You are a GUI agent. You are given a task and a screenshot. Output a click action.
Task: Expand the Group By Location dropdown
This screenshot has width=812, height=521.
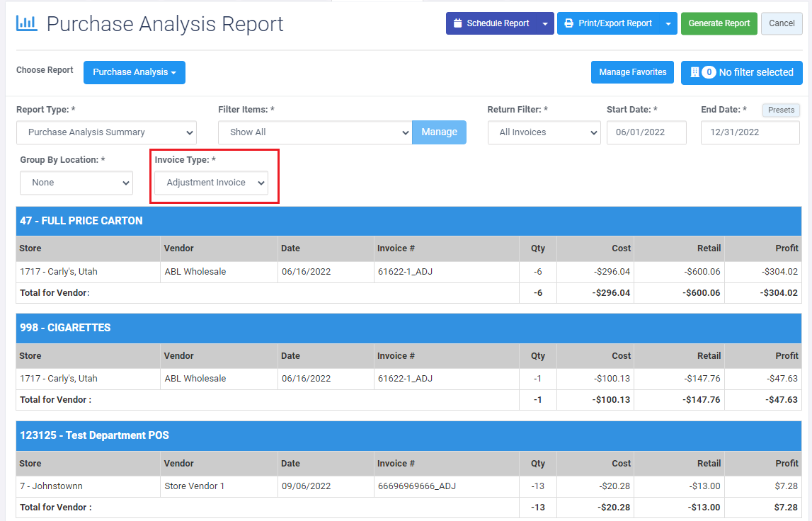(x=76, y=183)
